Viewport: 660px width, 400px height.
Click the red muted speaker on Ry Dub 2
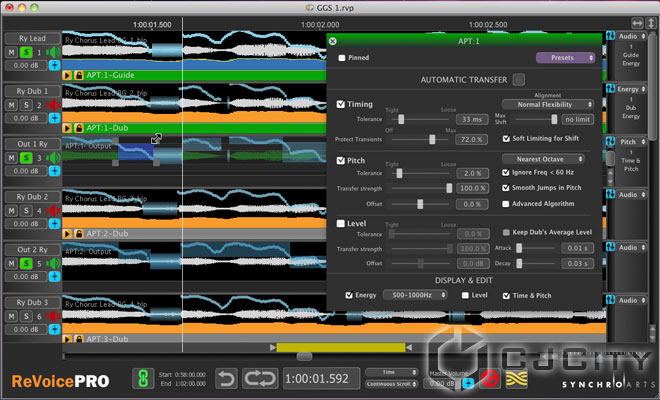[53, 211]
